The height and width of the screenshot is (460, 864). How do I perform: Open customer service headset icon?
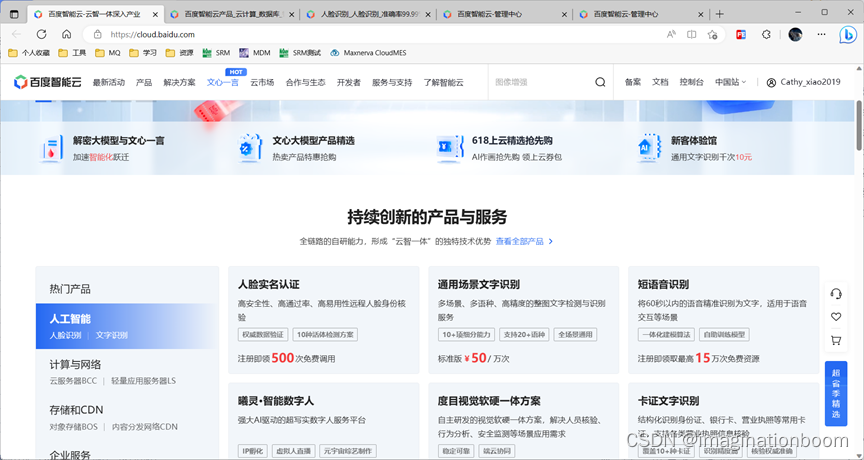836,294
